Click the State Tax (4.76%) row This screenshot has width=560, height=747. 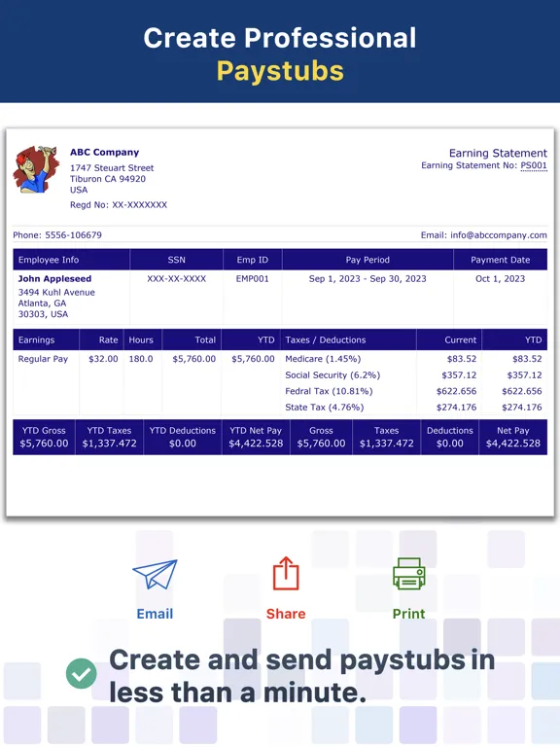325,408
